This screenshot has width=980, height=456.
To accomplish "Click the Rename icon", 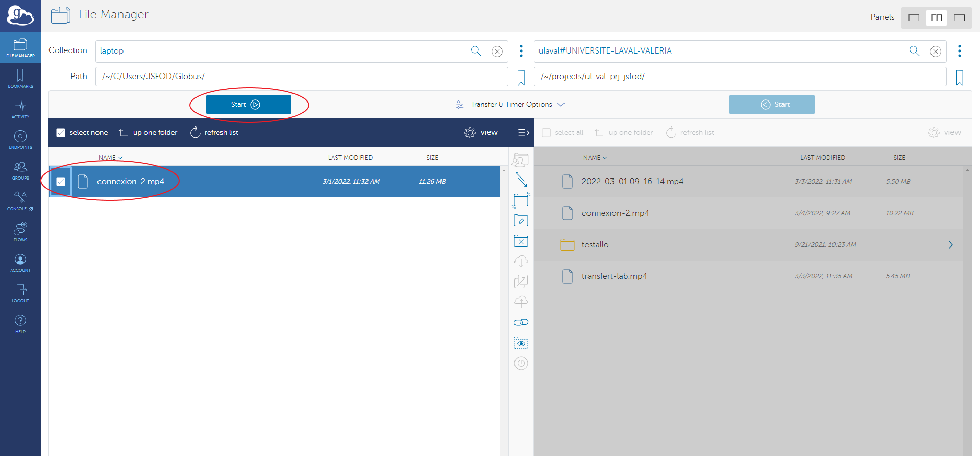I will coord(521,220).
